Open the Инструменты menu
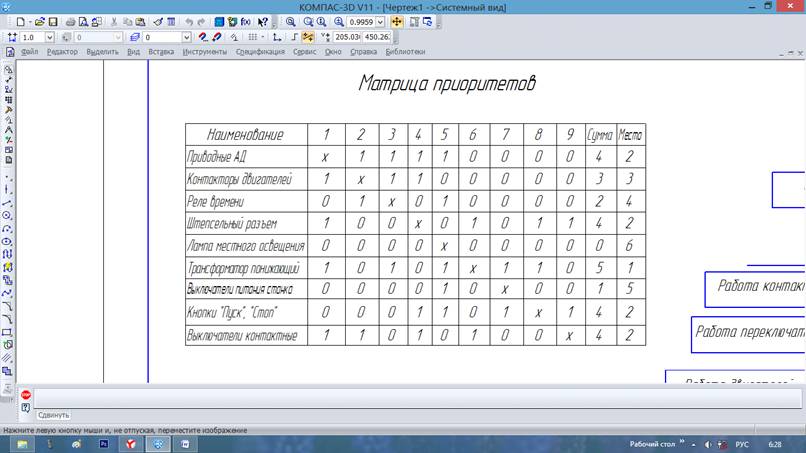806x453 pixels. click(204, 51)
